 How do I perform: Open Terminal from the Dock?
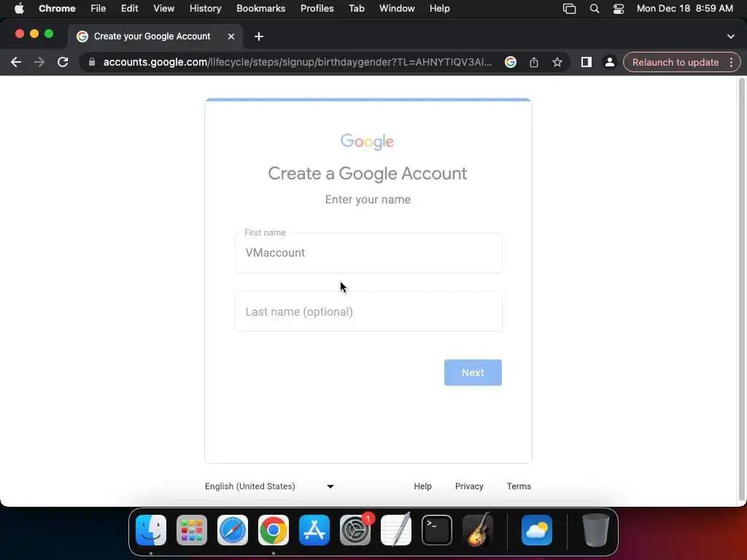[437, 530]
